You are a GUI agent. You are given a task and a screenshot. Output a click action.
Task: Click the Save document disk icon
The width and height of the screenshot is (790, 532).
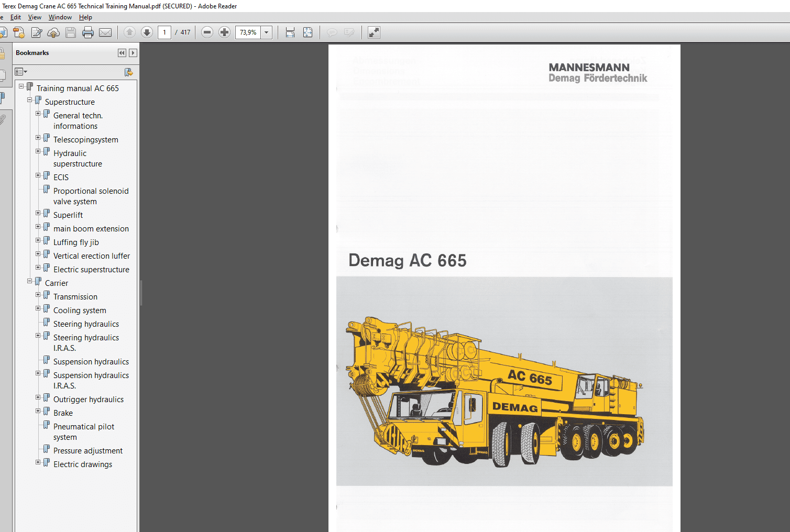click(x=70, y=32)
